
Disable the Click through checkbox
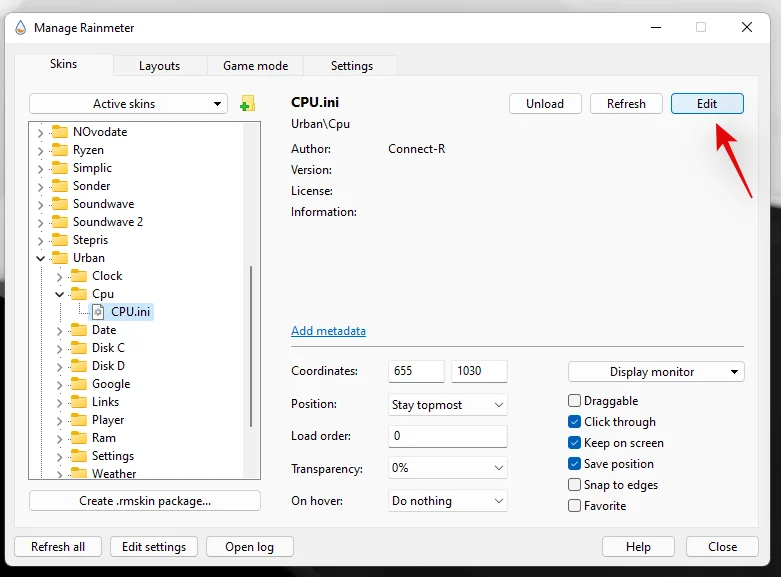[574, 422]
